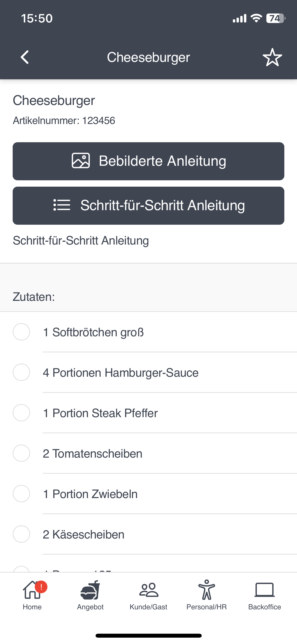This screenshot has height=644, width=297.
Task: Check off 1 Softbrötchen groß
Action: (x=21, y=332)
